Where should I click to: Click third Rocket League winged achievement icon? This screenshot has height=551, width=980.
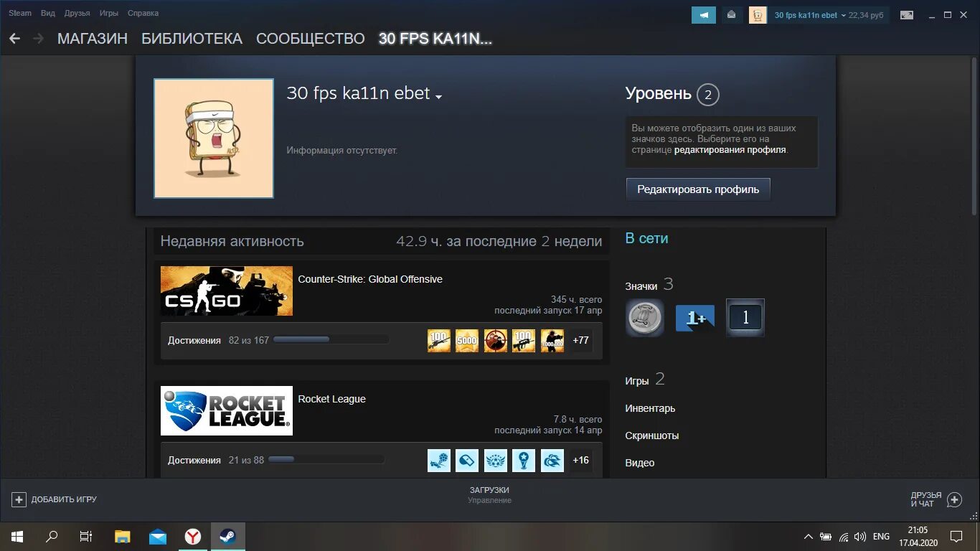click(496, 461)
